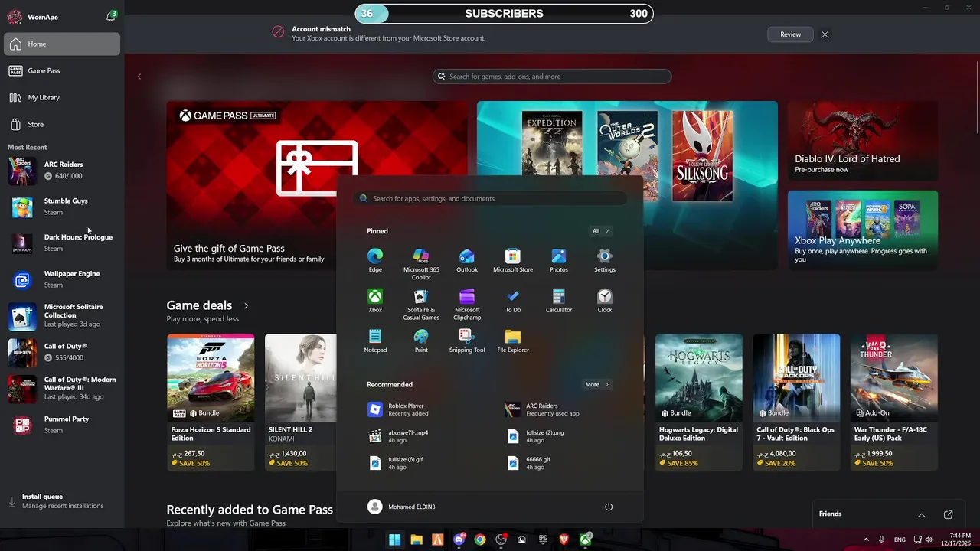Screen dimensions: 980x551
Task: Select Stumble Guys from Most Recent
Action: tap(62, 207)
